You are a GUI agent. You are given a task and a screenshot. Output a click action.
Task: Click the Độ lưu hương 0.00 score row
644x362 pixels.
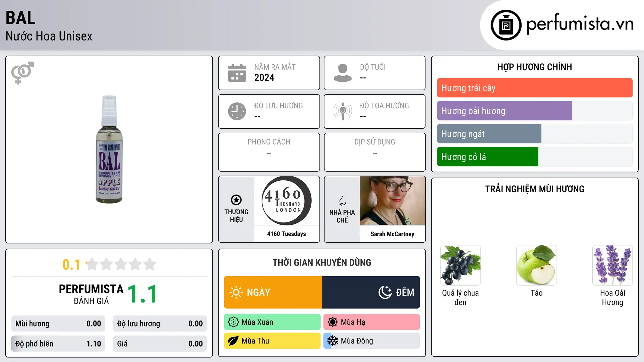160,324
